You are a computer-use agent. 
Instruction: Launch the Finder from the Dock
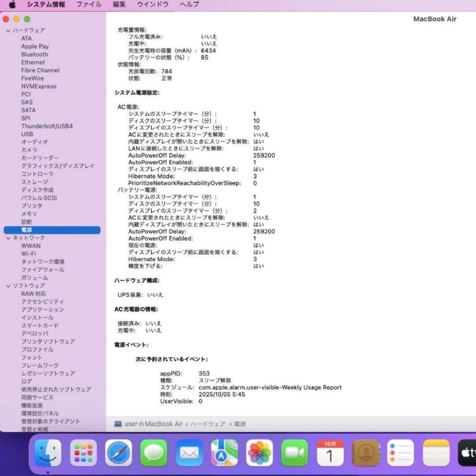[48, 452]
